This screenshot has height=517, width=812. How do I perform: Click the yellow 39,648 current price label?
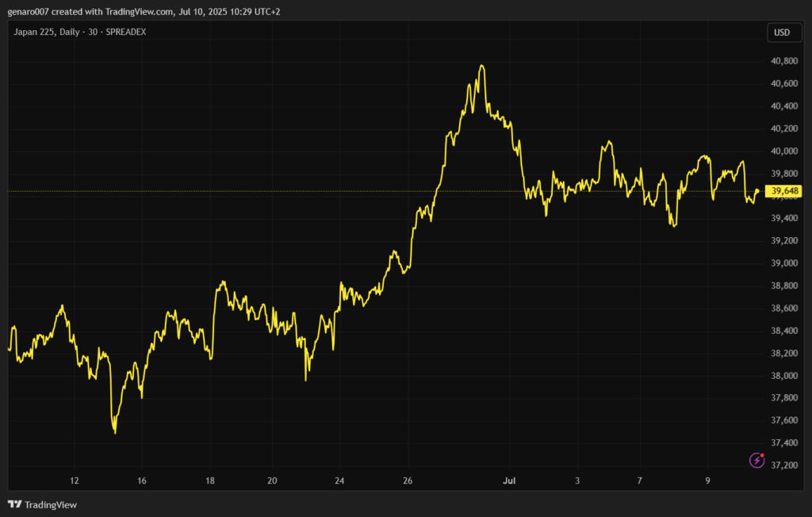tap(785, 191)
